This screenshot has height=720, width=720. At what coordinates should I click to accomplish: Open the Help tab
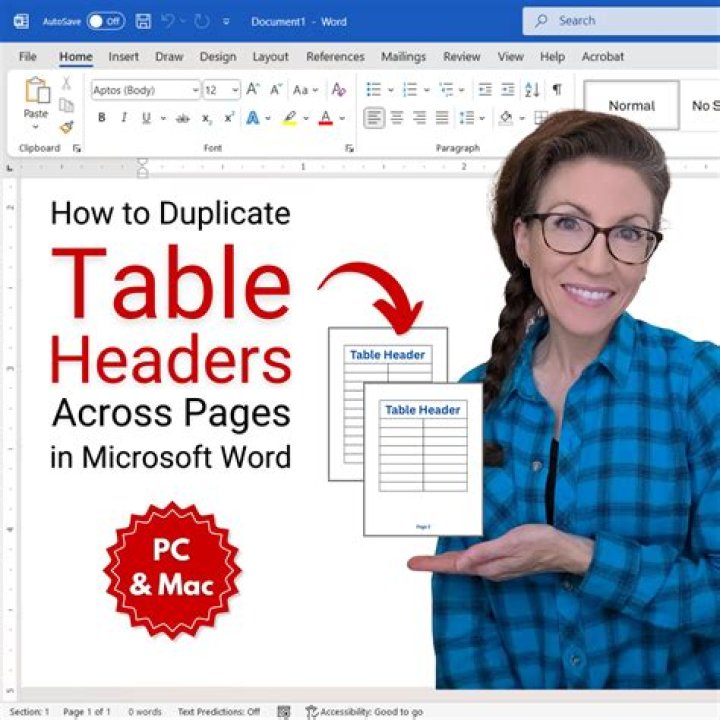[552, 56]
